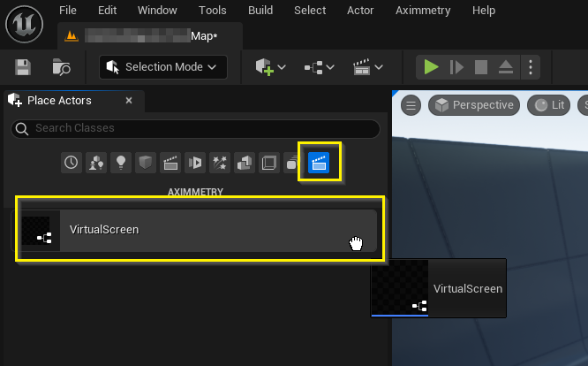Open the Select menu
This screenshot has width=588, height=366.
point(310,11)
